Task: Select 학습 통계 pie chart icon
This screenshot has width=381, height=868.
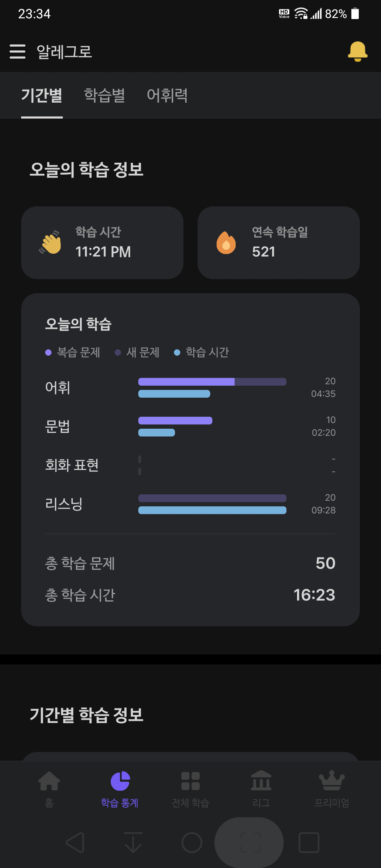Action: 120,781
